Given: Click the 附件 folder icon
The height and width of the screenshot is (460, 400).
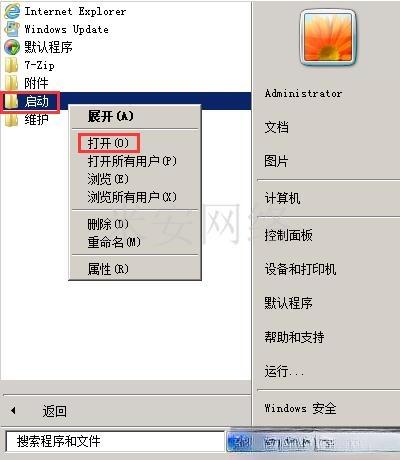Looking at the screenshot, I should [11, 83].
